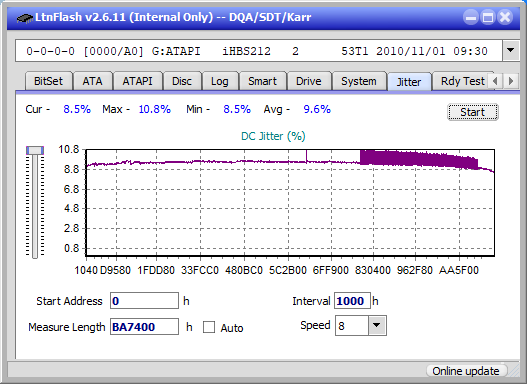The image size is (527, 384).
Task: Select the iHBS212 drive entry field
Action: [x=259, y=51]
